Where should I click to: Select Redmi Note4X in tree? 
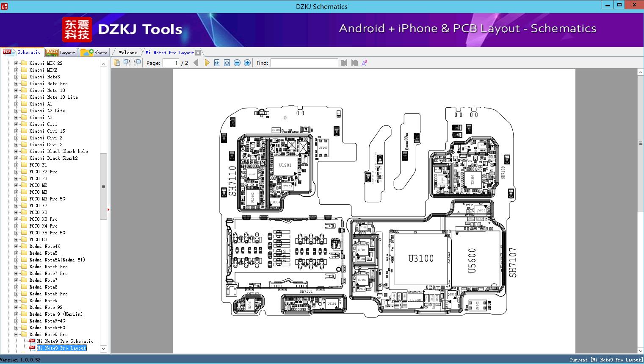pyautogui.click(x=44, y=246)
